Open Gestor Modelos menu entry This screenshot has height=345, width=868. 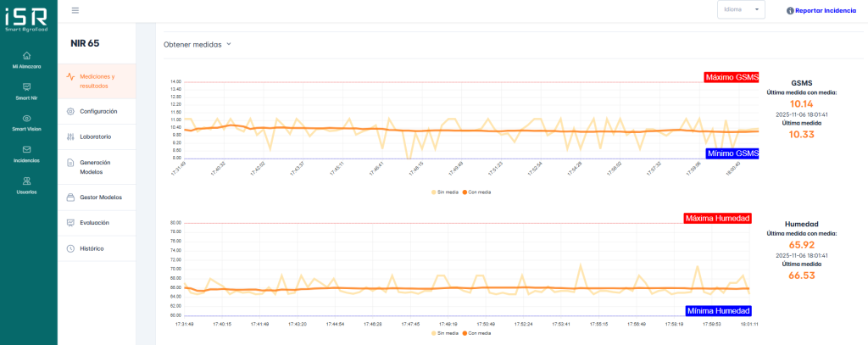click(x=100, y=197)
